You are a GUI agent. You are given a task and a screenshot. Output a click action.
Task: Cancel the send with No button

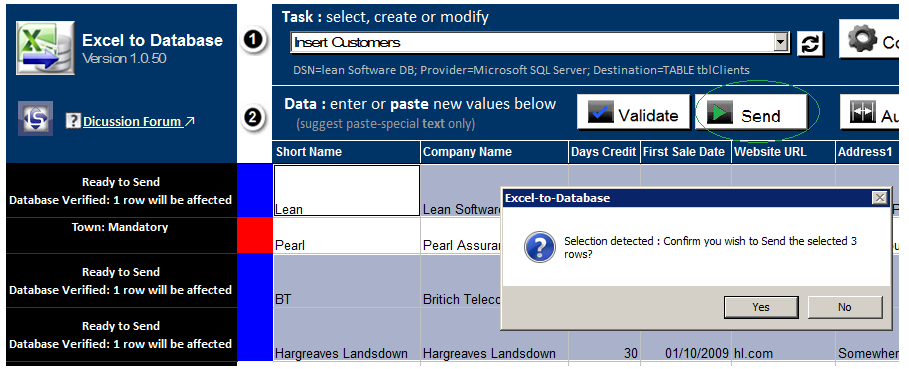845,307
